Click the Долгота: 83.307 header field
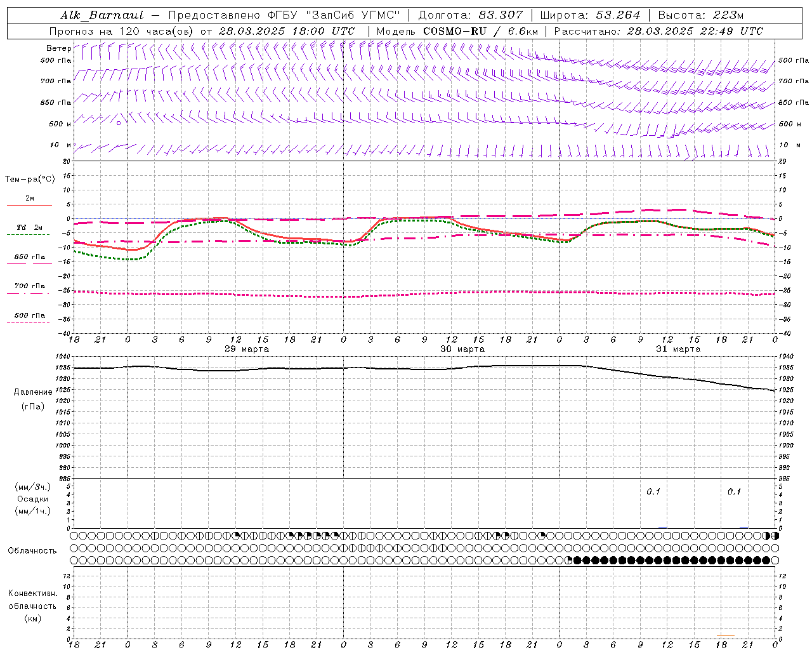 471,15
